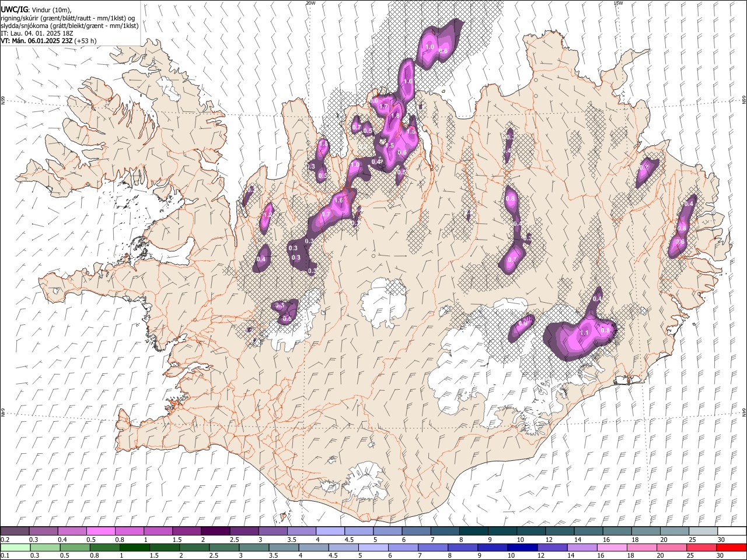Click the '64N' latitude label on the right edge
Image resolution: width=747 pixels, height=560 pixels.
[744, 412]
